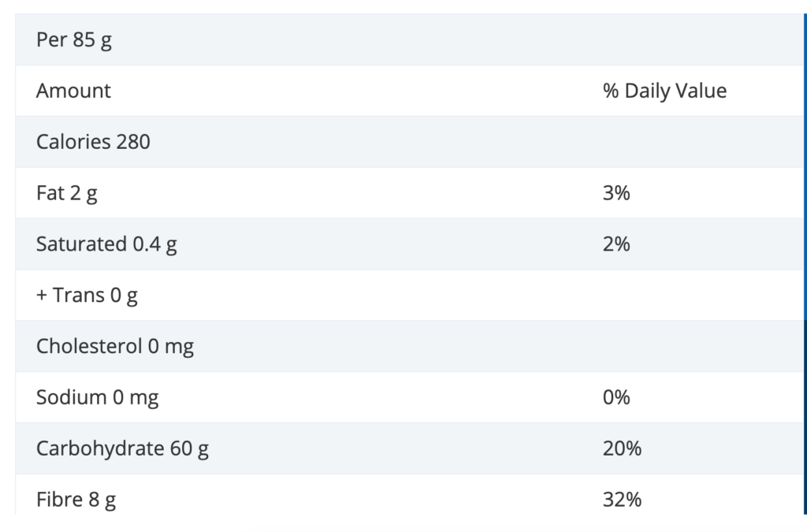The height and width of the screenshot is (532, 807).
Task: Click the 3% daily value for Fat
Action: click(616, 193)
